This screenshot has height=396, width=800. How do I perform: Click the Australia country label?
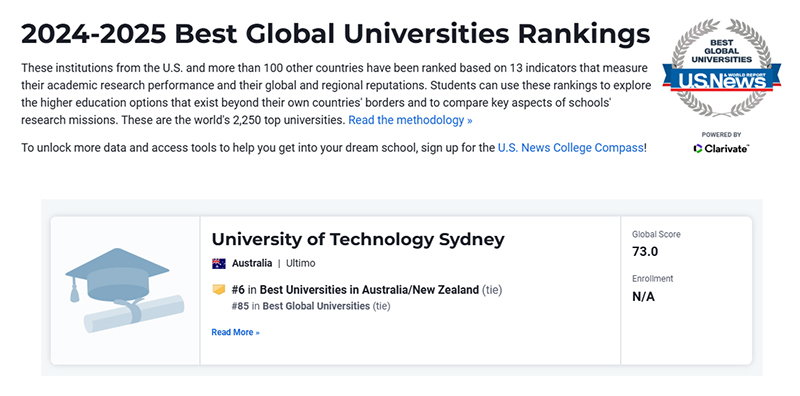click(x=252, y=264)
